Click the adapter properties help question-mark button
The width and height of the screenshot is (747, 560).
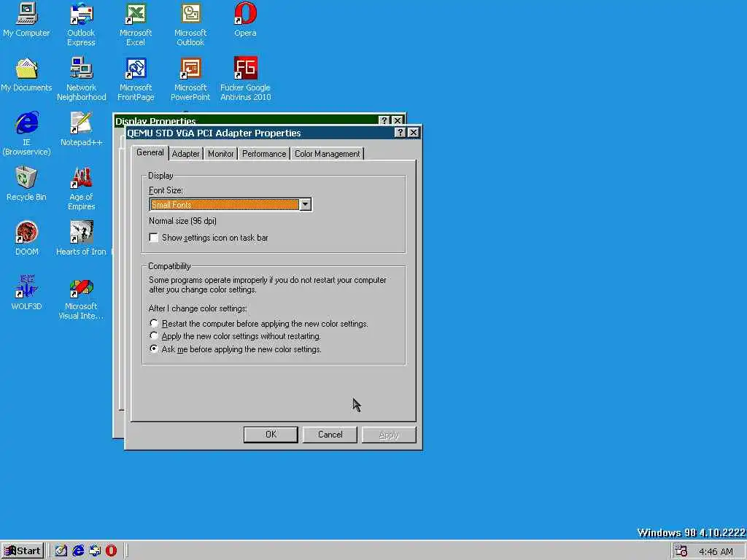(400, 133)
